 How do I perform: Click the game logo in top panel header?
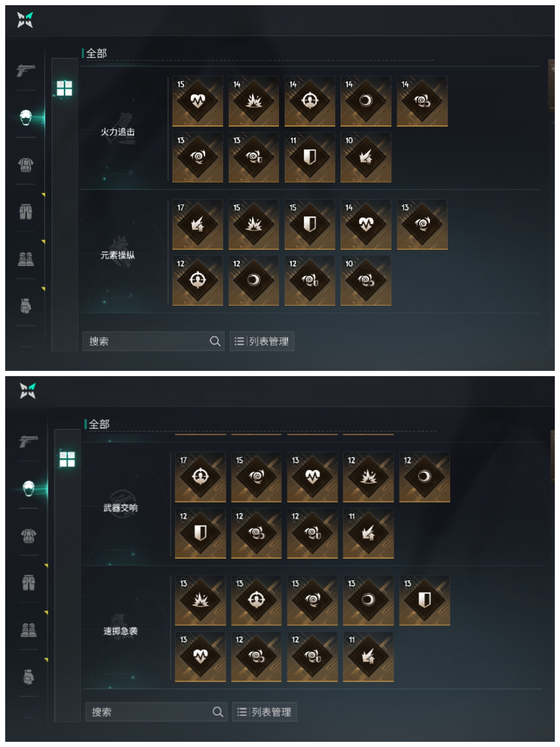[25, 20]
